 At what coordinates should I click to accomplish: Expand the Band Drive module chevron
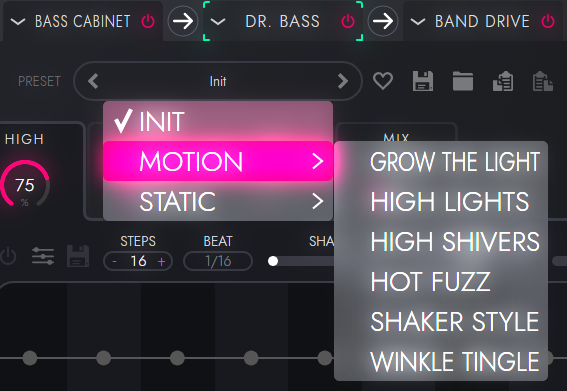(x=418, y=22)
